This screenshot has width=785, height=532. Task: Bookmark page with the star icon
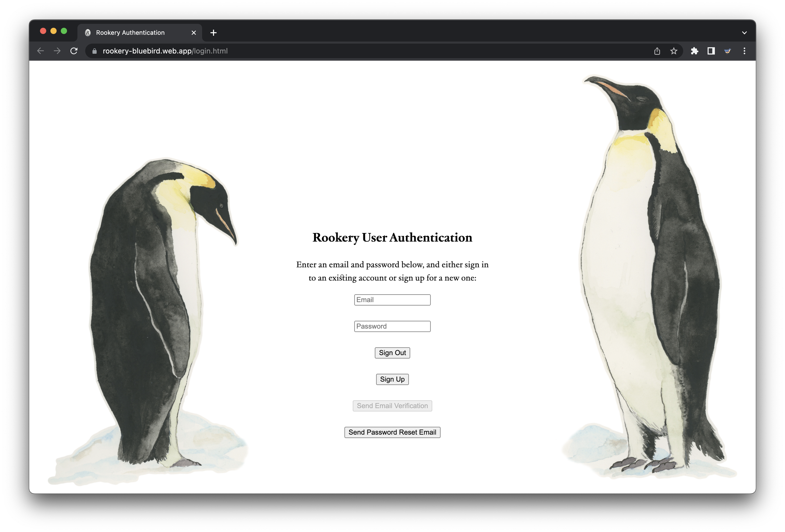(x=674, y=51)
